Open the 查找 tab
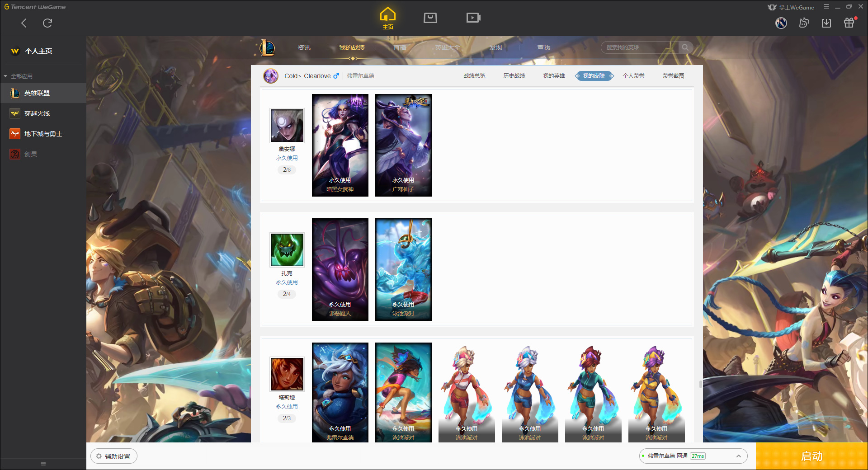The height and width of the screenshot is (470, 868). click(543, 47)
